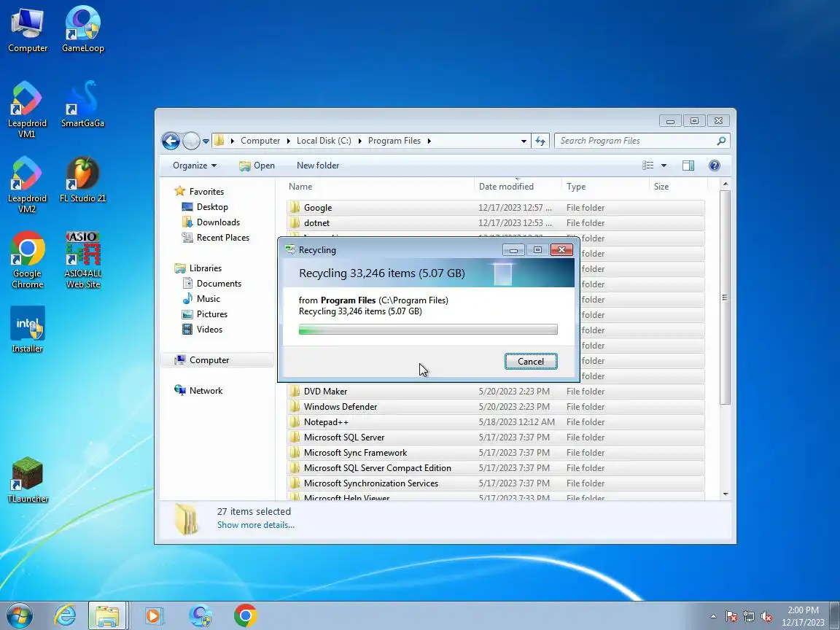Select the Windows Defender folder row

tap(496, 407)
